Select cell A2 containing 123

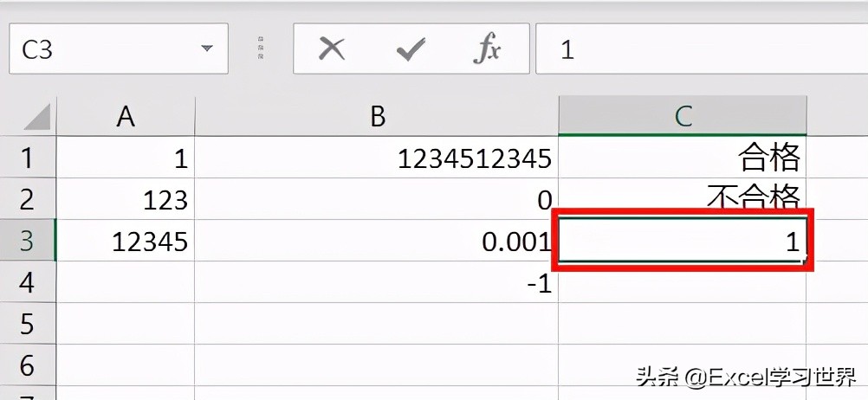[126, 199]
